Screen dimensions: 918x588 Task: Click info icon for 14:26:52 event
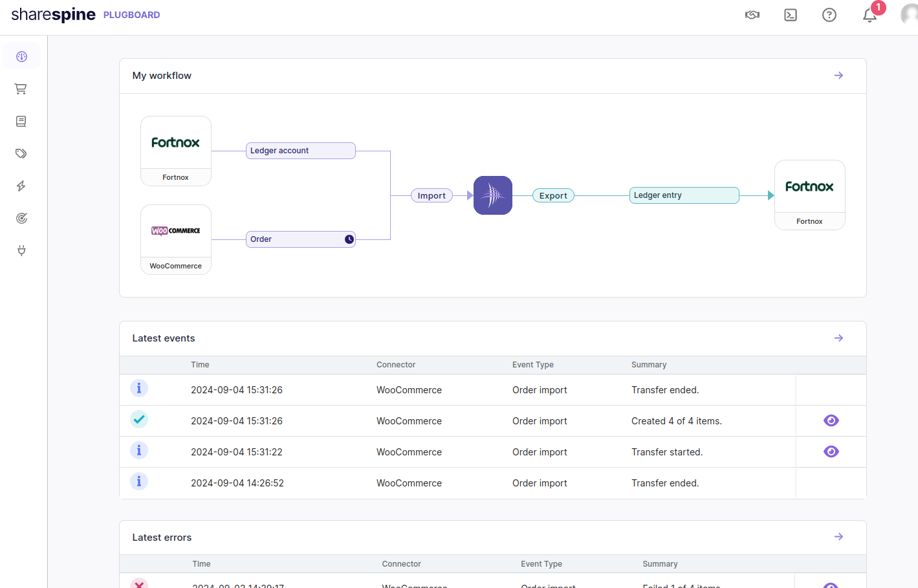click(x=139, y=481)
